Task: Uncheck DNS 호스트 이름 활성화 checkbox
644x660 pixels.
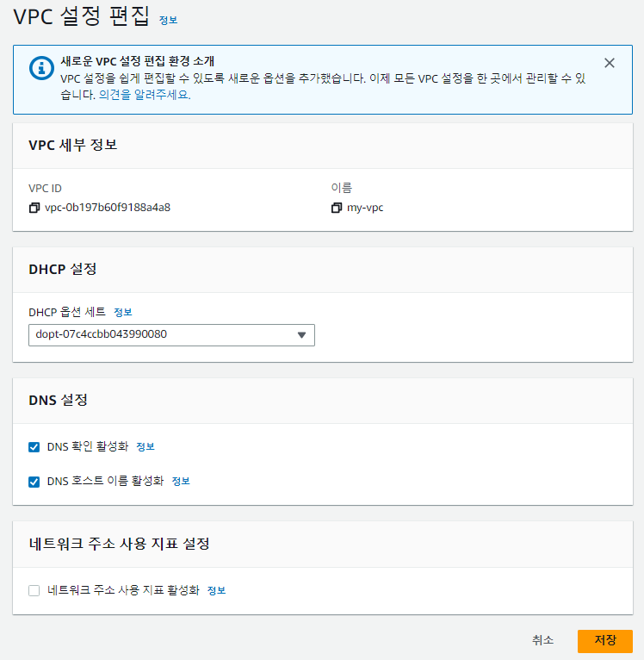Action: 34,482
